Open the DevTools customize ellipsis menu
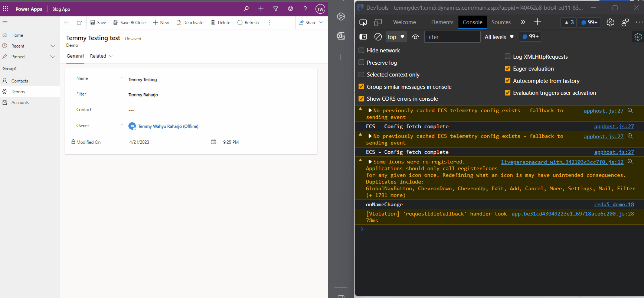 (x=639, y=22)
